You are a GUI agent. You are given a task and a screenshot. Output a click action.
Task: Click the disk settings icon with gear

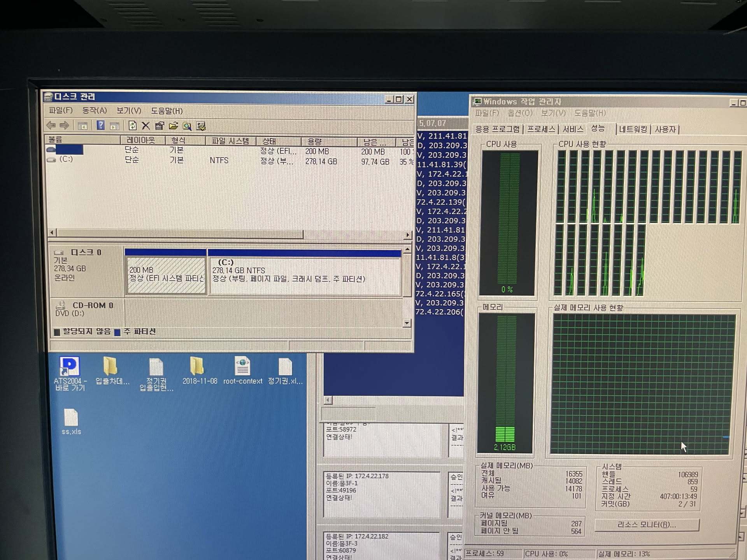[x=201, y=126]
